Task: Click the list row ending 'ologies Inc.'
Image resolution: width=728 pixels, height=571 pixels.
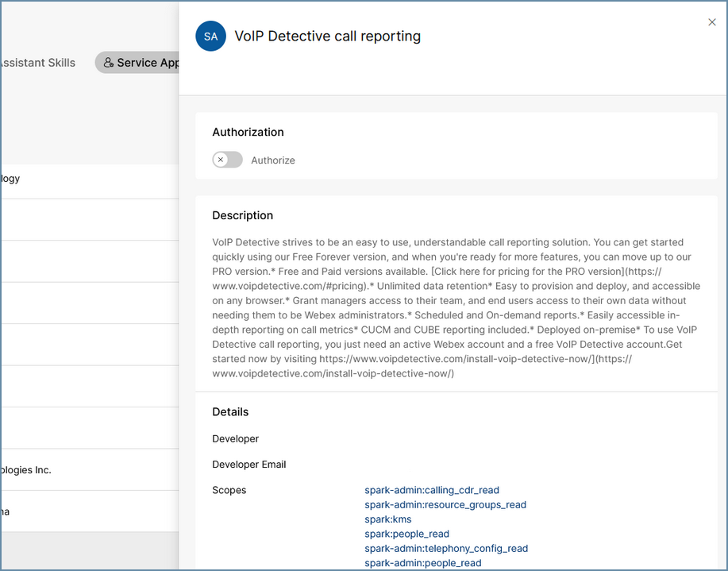Action: tap(90, 469)
